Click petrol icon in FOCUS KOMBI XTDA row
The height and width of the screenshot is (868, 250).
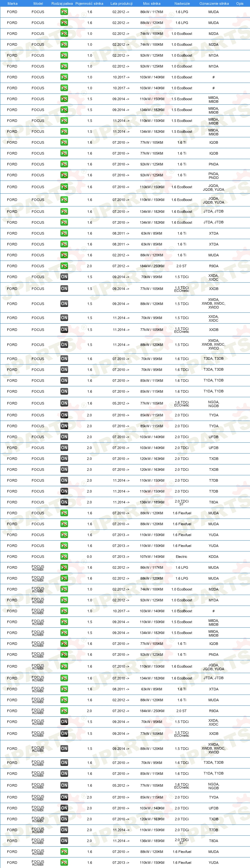coord(64,689)
